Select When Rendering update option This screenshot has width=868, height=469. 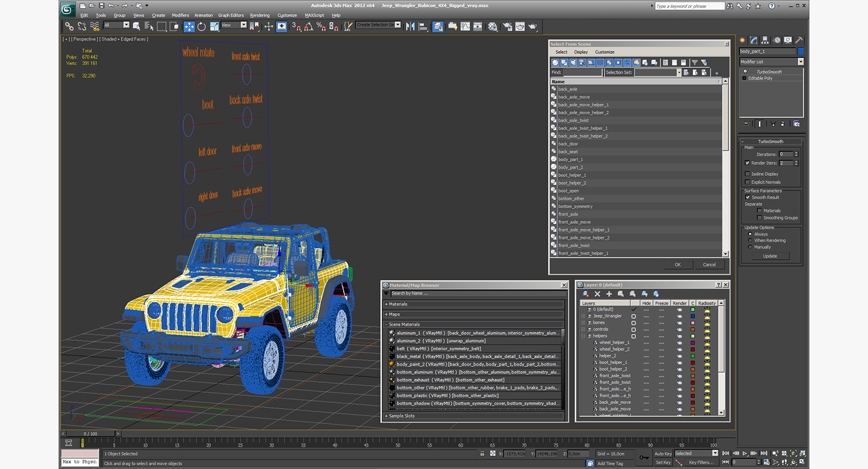pos(750,240)
